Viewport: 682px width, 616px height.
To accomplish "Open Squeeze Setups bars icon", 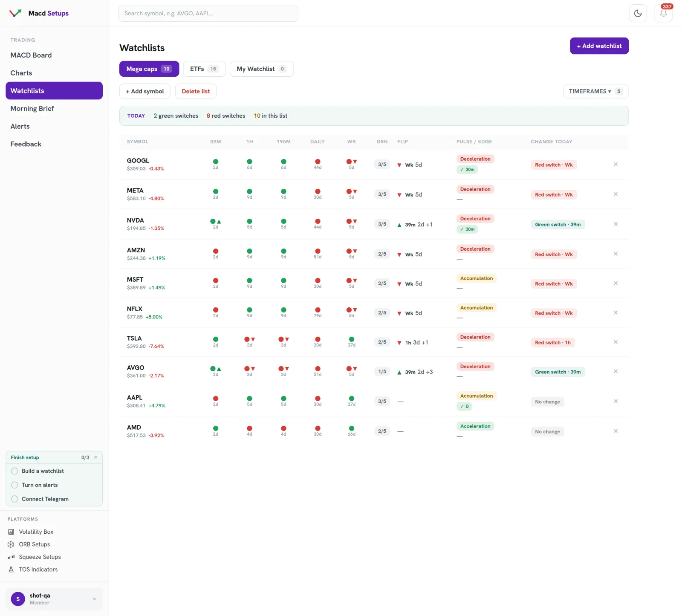I will tap(11, 557).
